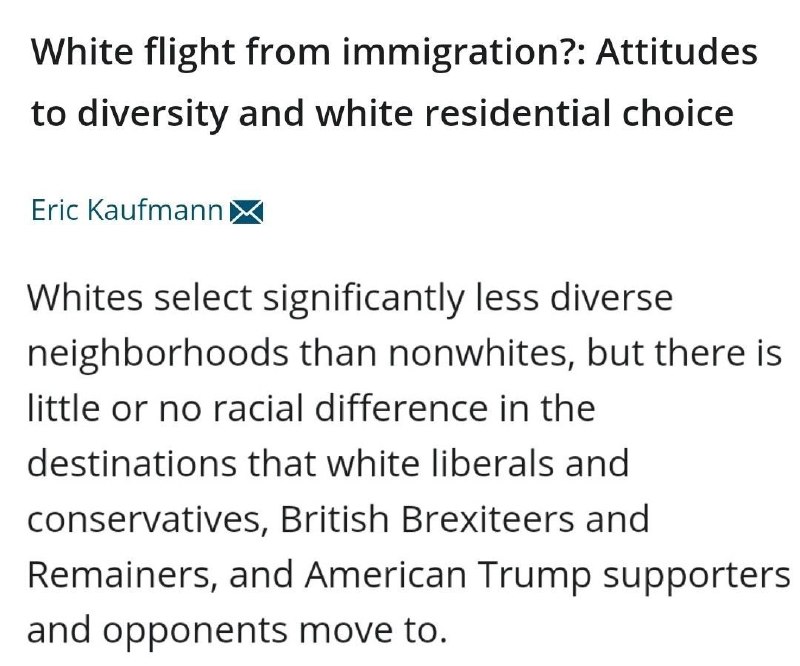Click the phrase "American Trump supporters"
Screen dimensions: 800x666
pos(547,577)
